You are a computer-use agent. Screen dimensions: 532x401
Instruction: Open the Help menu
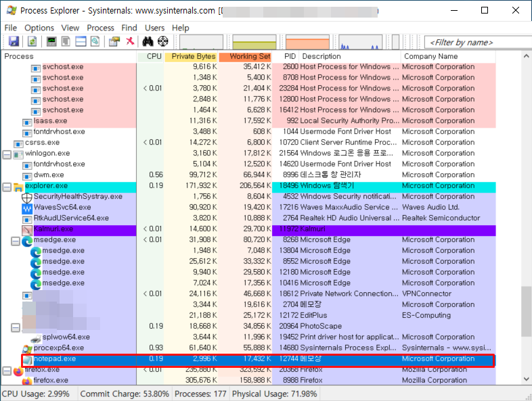point(181,28)
